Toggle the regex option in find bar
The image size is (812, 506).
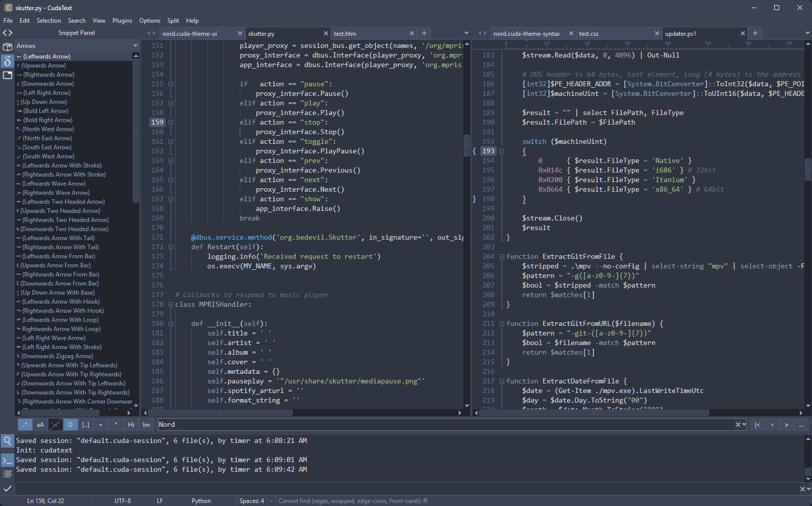click(x=25, y=425)
